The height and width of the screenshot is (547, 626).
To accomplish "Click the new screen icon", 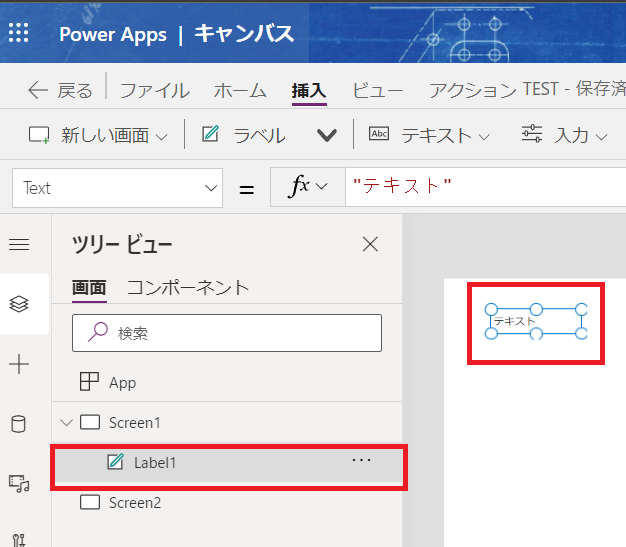I will point(39,135).
